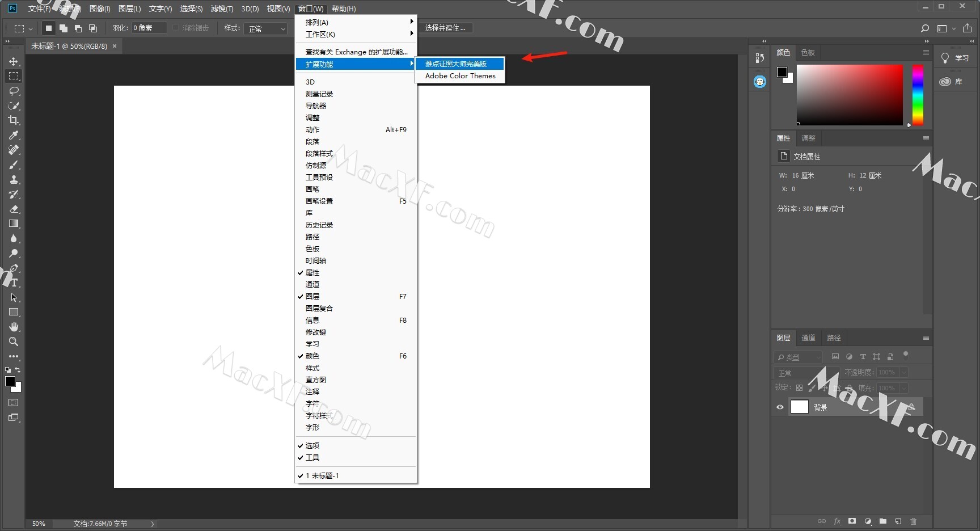Open the Edit Toolbar three-dots icon
Image resolution: width=980 pixels, height=531 pixels.
[x=14, y=356]
